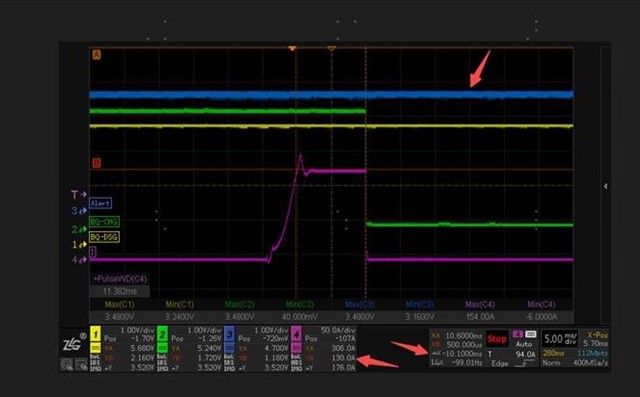
Task: Toggle channel 2 coupling box under green 2
Action: (x=162, y=348)
